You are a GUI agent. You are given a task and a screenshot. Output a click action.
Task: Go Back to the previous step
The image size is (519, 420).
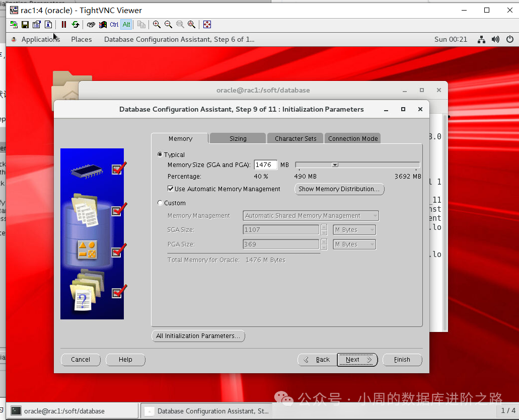pos(317,360)
